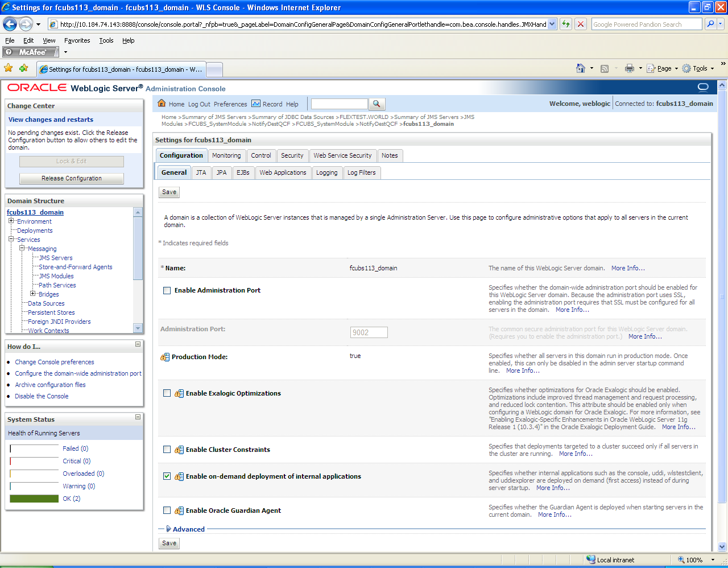Toggle Enable Oracle Guardian Agent checkbox
The width and height of the screenshot is (728, 568).
(x=167, y=511)
